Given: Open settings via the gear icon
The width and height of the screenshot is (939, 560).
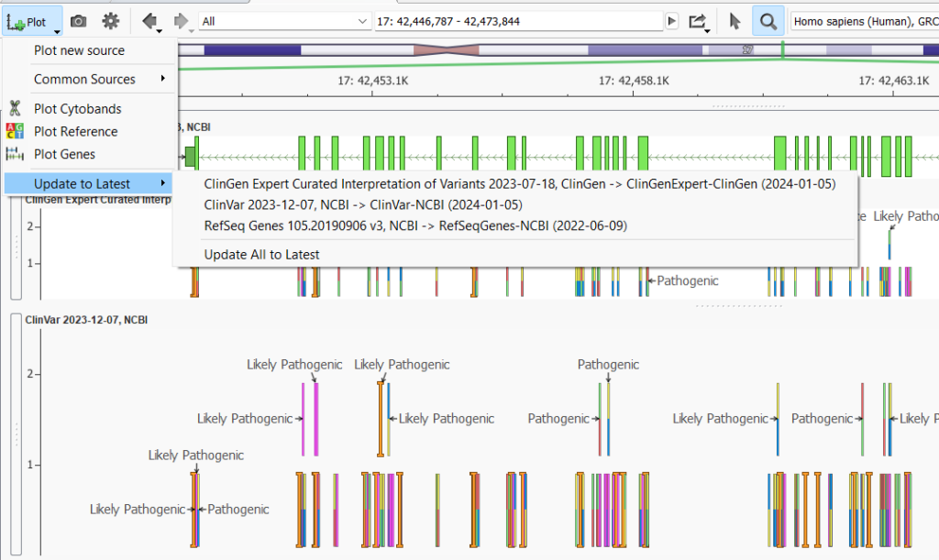Looking at the screenshot, I should point(110,22).
